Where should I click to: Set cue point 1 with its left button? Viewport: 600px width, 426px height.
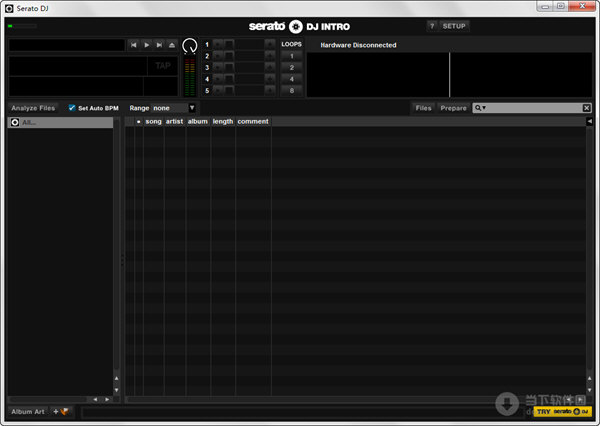click(218, 44)
